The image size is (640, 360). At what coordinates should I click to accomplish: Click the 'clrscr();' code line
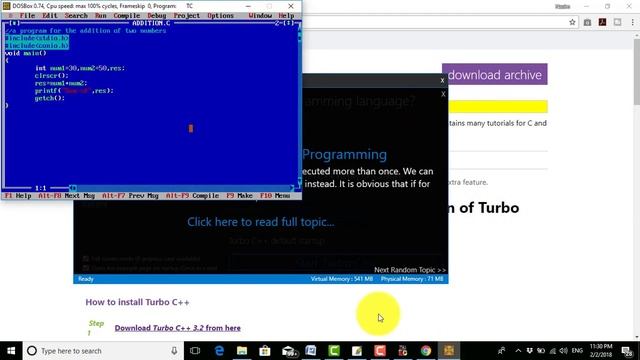pos(51,76)
